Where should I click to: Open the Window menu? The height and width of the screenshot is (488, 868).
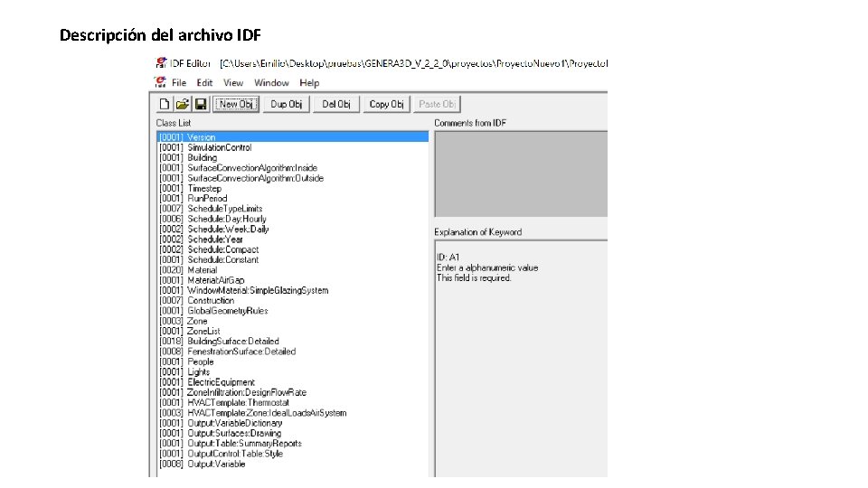pos(271,82)
